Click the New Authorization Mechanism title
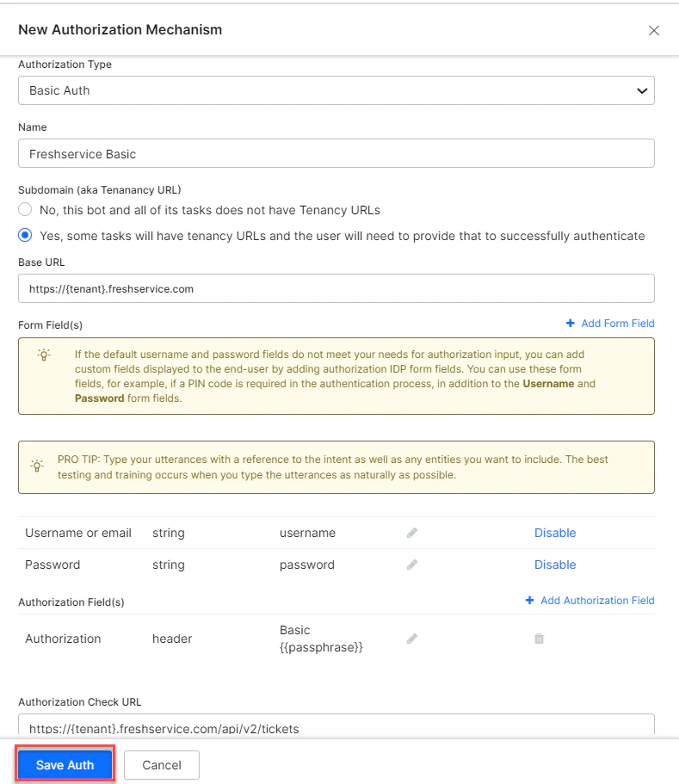This screenshot has width=679, height=784. [x=120, y=29]
